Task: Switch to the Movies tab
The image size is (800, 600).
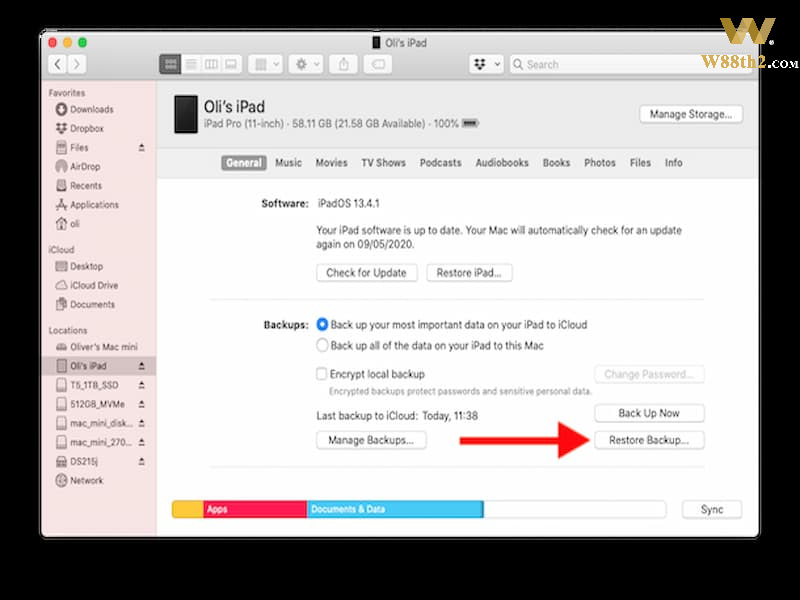Action: click(x=331, y=163)
